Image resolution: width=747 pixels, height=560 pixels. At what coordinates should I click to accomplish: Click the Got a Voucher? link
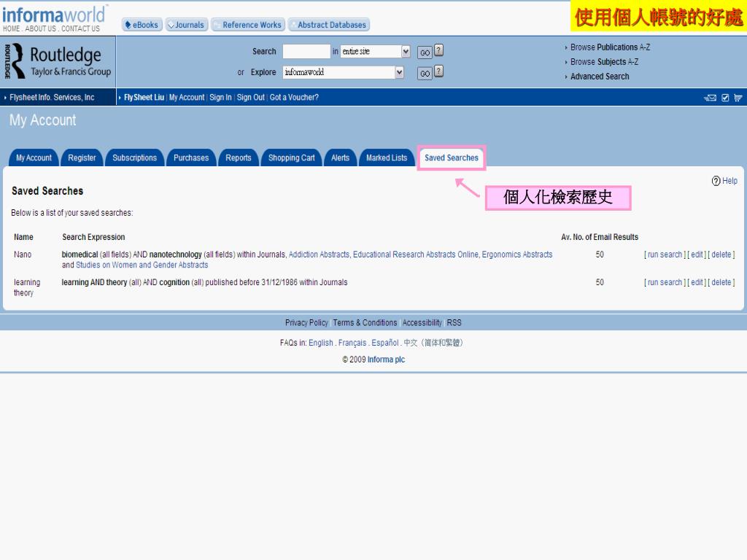[294, 97]
